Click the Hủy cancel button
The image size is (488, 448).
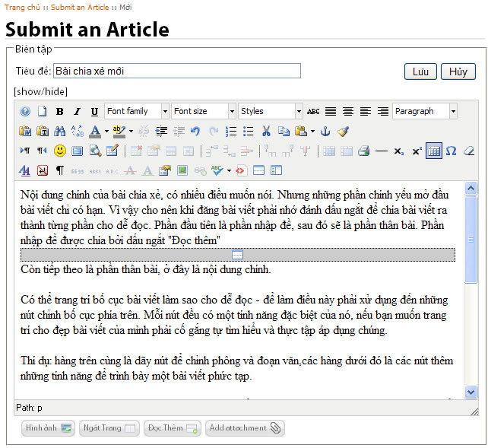[458, 71]
